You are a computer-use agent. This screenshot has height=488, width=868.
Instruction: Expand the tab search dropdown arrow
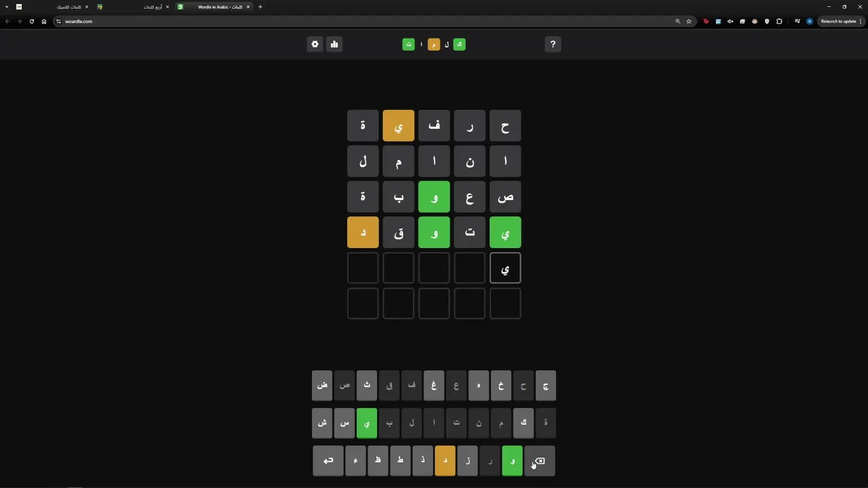click(x=7, y=7)
